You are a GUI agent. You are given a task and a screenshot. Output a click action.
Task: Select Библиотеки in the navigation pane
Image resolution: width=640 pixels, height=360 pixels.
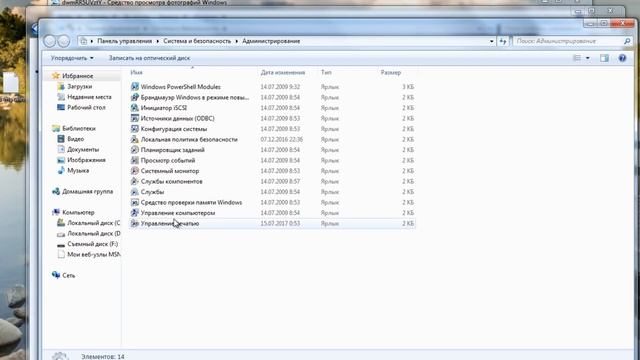coord(79,128)
